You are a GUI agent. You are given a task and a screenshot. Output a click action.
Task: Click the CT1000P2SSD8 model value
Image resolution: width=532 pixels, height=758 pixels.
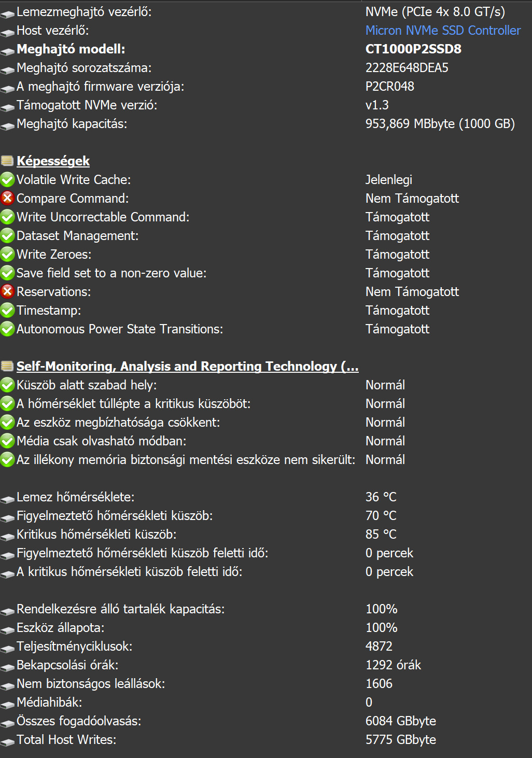click(x=413, y=49)
